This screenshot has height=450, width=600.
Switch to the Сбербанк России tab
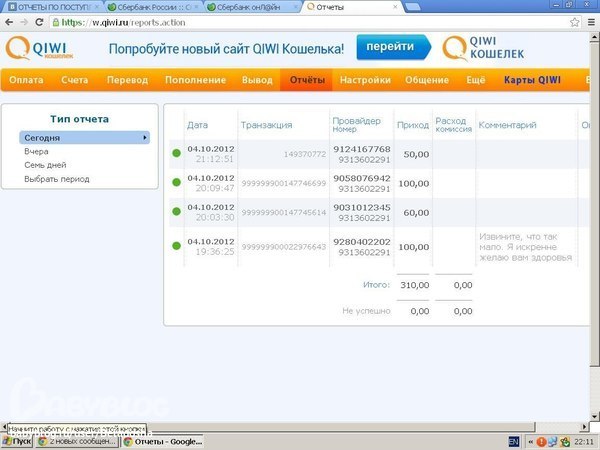tap(155, 7)
